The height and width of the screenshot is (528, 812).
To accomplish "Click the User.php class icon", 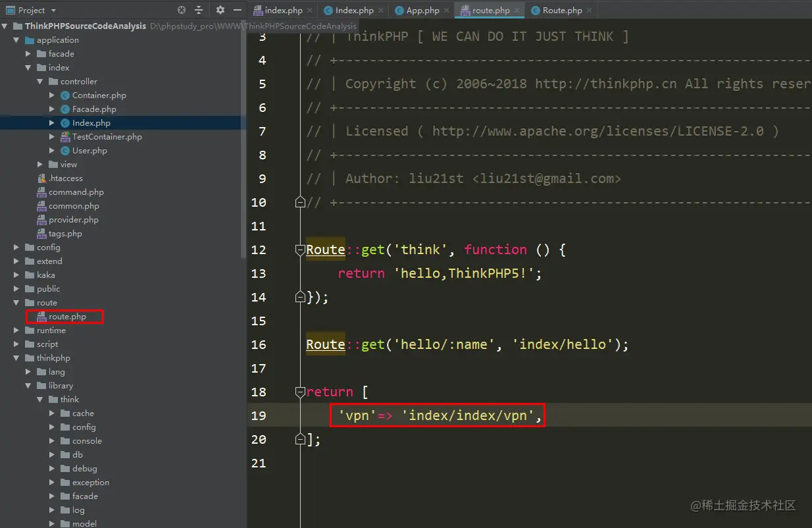I will coord(65,151).
